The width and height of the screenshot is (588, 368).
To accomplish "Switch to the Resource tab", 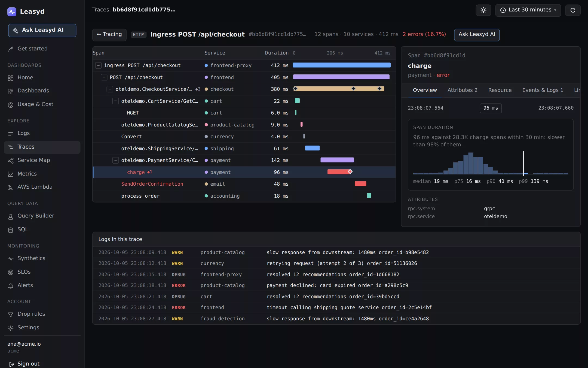I will pos(500,90).
